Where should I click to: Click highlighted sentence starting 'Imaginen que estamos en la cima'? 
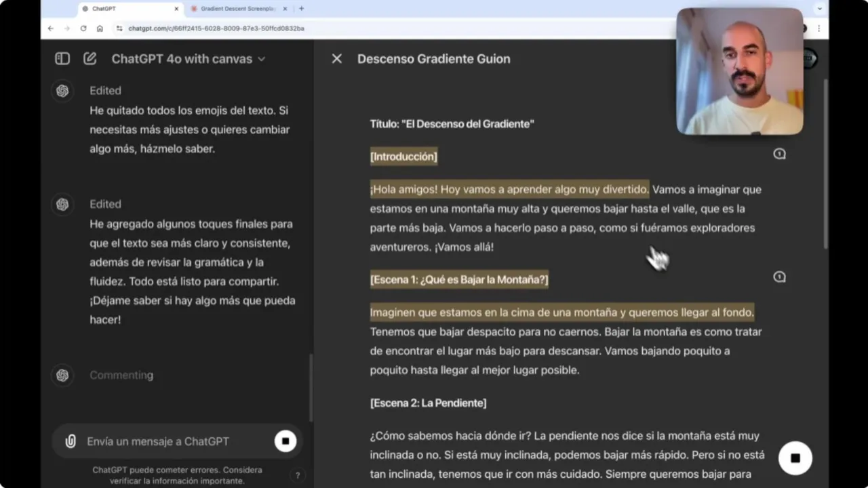click(561, 312)
